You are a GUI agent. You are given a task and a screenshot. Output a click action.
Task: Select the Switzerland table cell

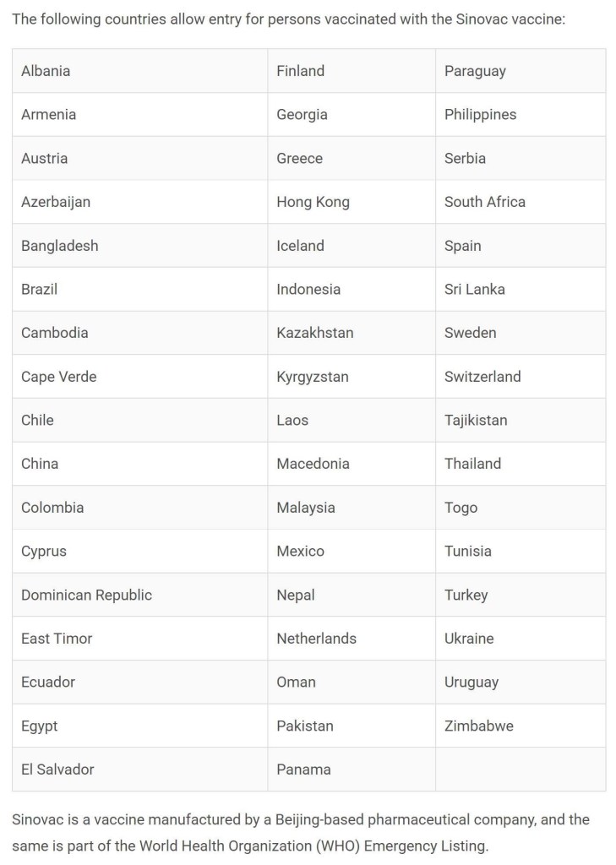482,377
